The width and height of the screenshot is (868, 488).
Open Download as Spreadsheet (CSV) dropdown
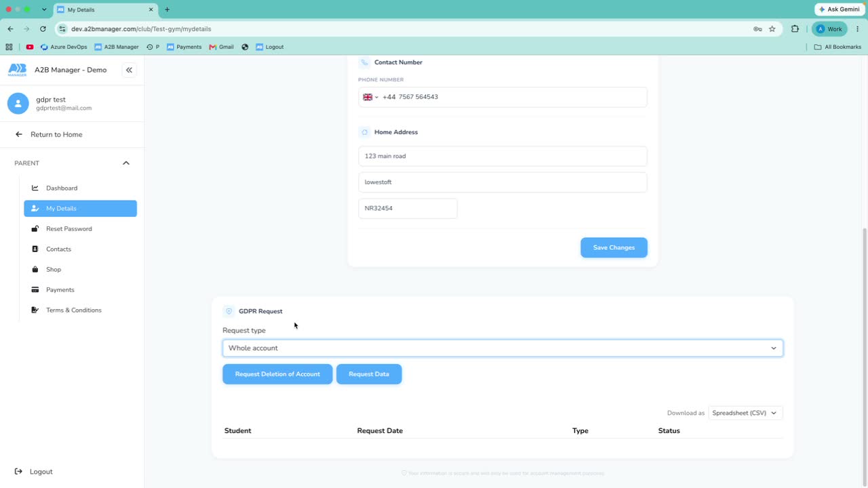coord(745,413)
